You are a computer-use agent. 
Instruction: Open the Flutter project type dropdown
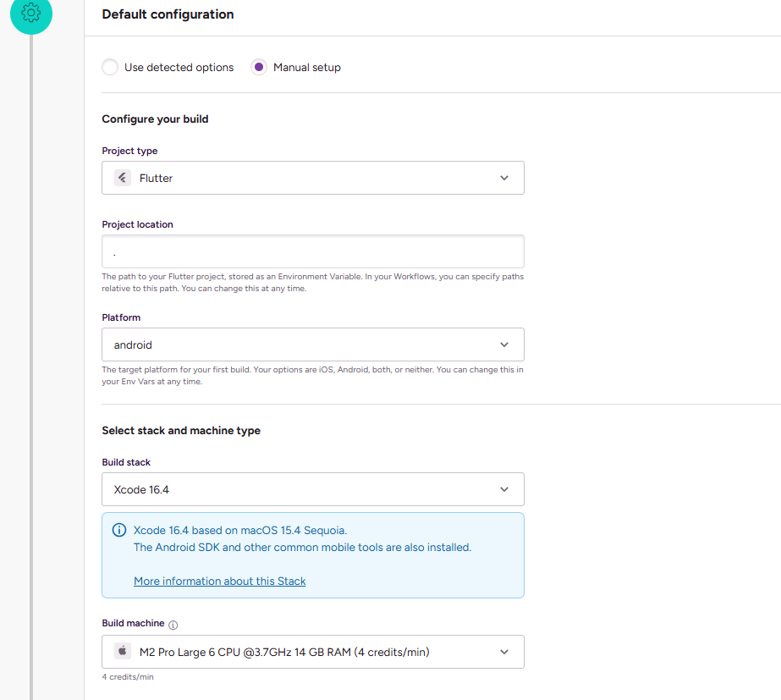pos(312,178)
